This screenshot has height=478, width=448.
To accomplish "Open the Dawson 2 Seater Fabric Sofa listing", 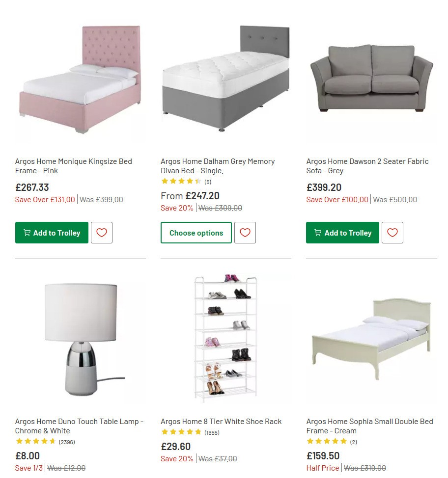I will pyautogui.click(x=367, y=166).
